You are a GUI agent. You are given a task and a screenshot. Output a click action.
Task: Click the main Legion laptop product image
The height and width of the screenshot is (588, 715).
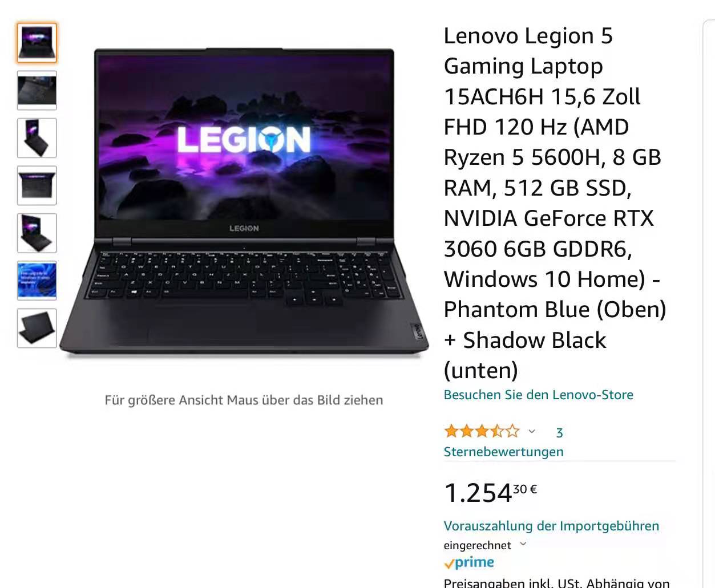(244, 204)
